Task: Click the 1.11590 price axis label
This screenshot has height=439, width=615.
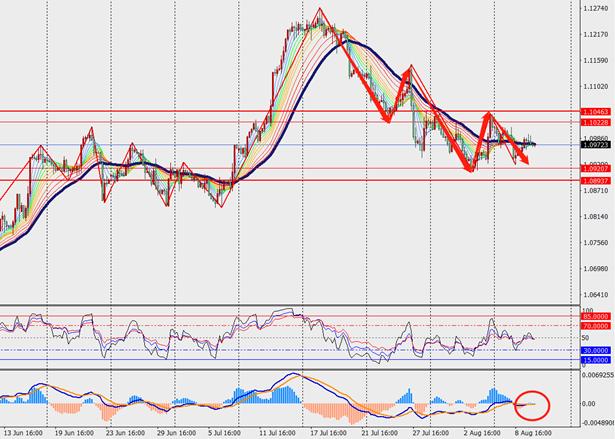Action: coord(595,61)
